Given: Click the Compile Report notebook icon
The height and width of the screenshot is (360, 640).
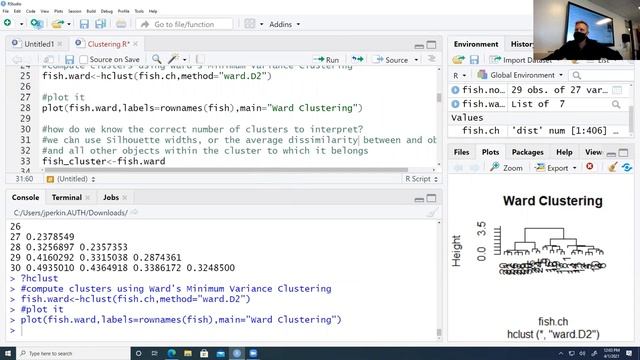Looking at the screenshot, I should click(x=200, y=60).
